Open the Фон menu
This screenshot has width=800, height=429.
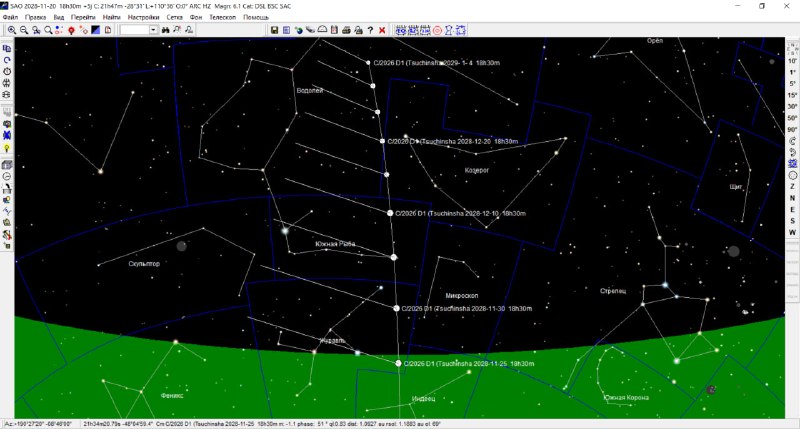(x=196, y=17)
